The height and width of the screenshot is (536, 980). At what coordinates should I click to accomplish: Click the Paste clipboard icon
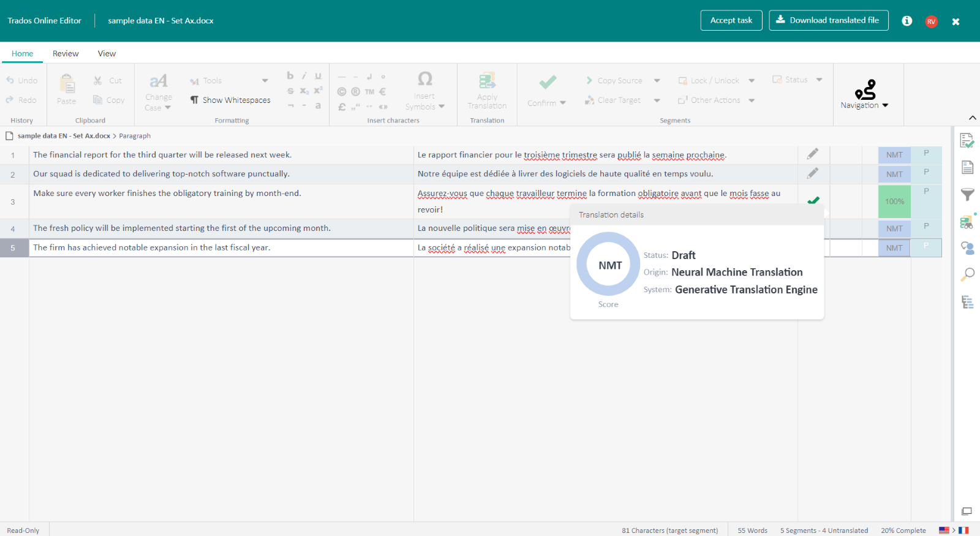pos(67,83)
